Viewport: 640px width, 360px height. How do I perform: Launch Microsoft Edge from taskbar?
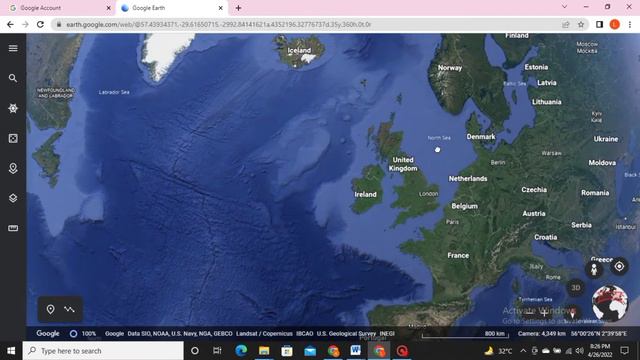point(241,351)
